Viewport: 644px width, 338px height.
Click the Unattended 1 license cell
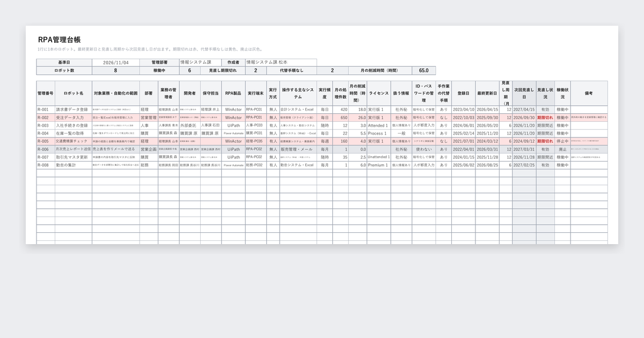(x=378, y=157)
